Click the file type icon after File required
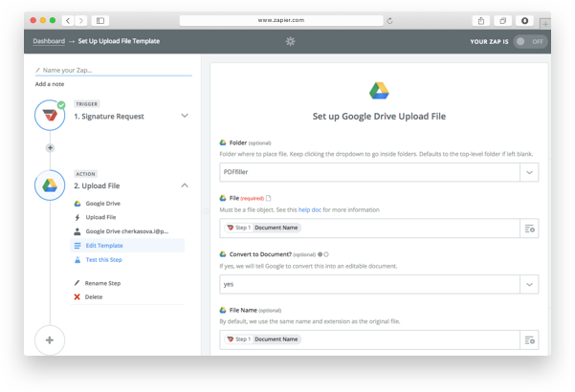 (x=269, y=198)
